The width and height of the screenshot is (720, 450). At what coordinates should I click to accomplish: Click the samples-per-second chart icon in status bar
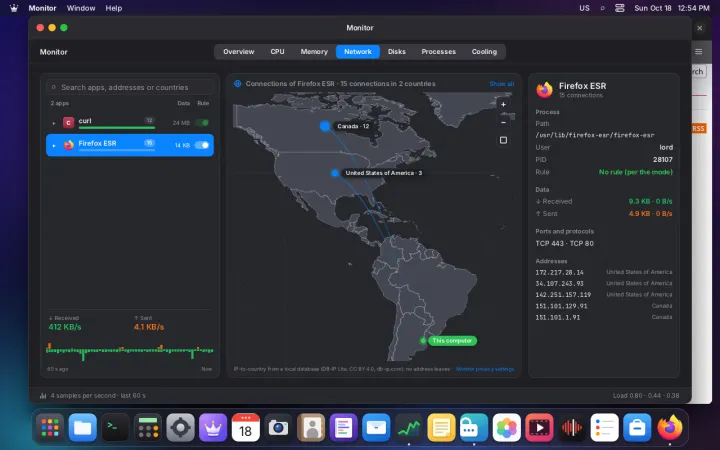[43, 395]
